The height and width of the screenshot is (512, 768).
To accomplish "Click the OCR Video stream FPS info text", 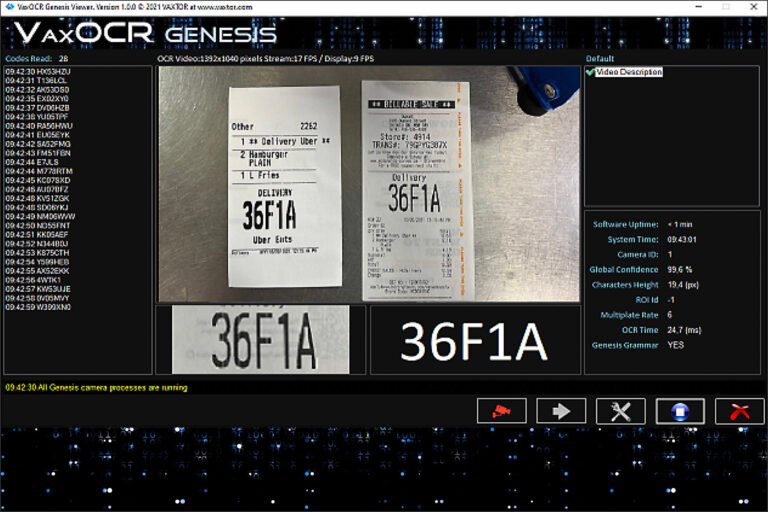I will pyautogui.click(x=265, y=59).
